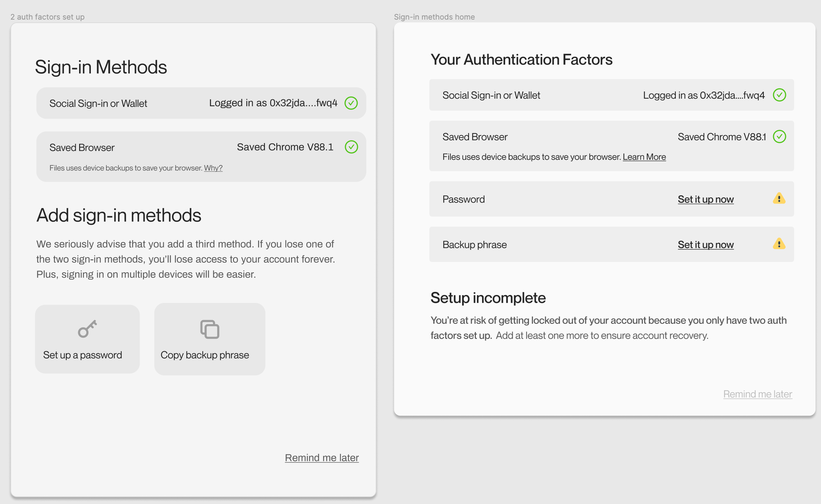The image size is (821, 504).
Task: Click Remind me later on the Sign-in Methods panel
Action: pos(322,457)
